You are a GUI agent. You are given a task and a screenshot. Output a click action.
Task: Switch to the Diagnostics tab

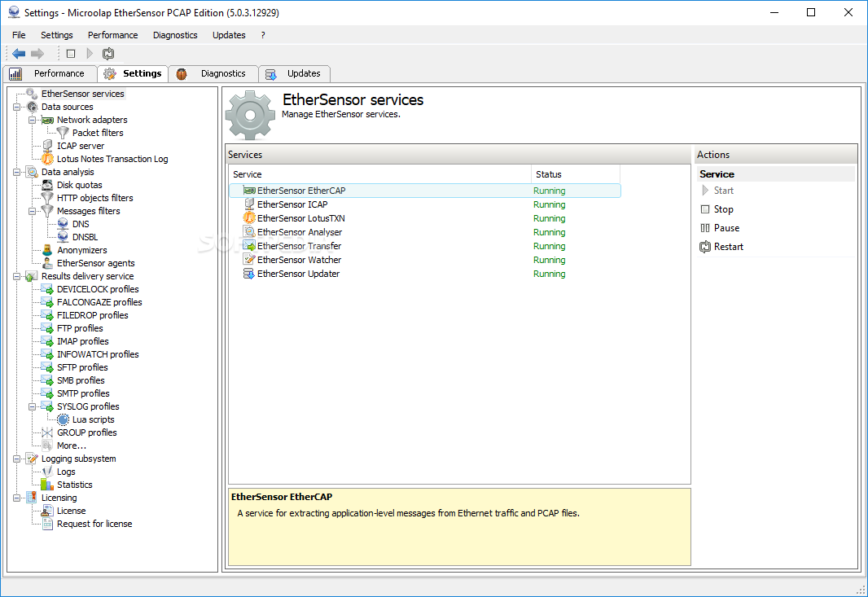[213, 73]
